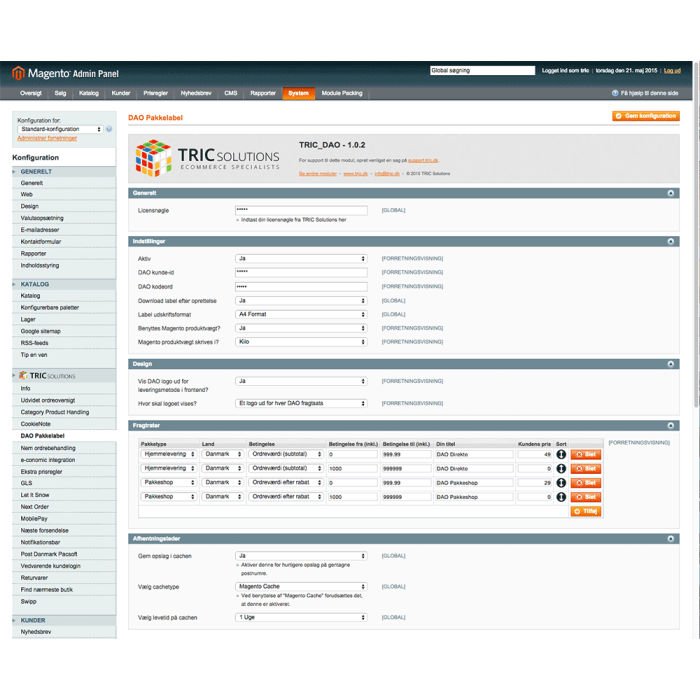700x700 pixels.
Task: Open the Rapporter menu
Action: pos(263,93)
